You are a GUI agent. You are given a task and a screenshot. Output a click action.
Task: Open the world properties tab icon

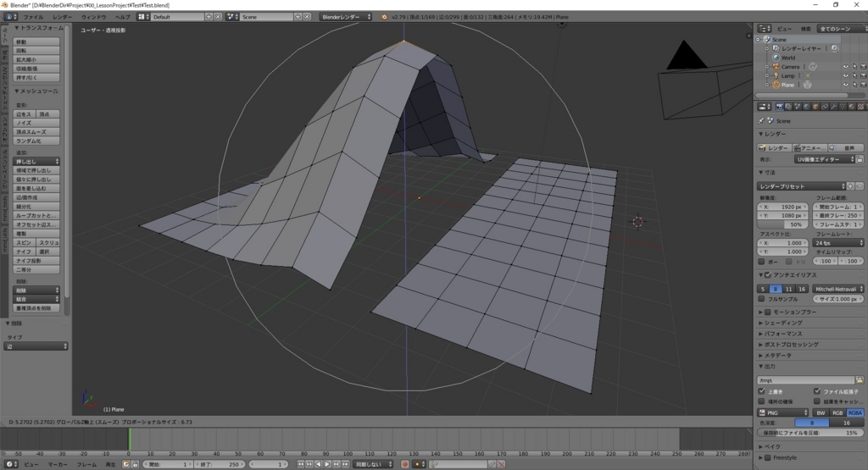tap(807, 107)
